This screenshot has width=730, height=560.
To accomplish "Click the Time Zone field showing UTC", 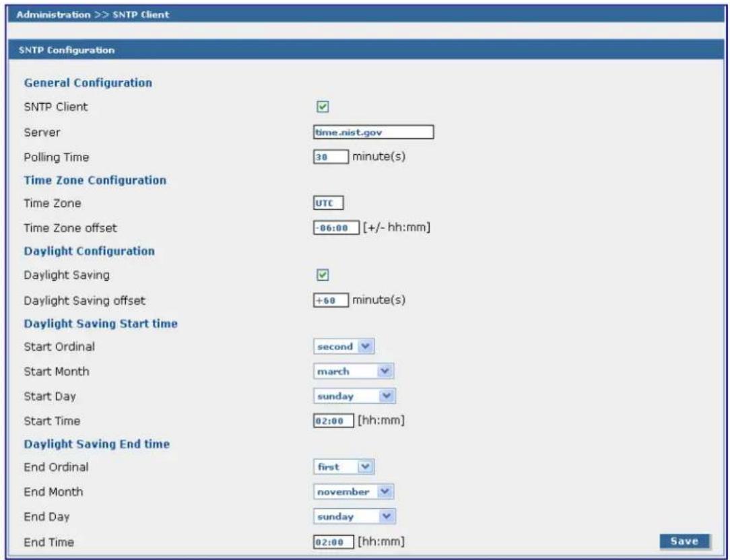I will coord(328,203).
